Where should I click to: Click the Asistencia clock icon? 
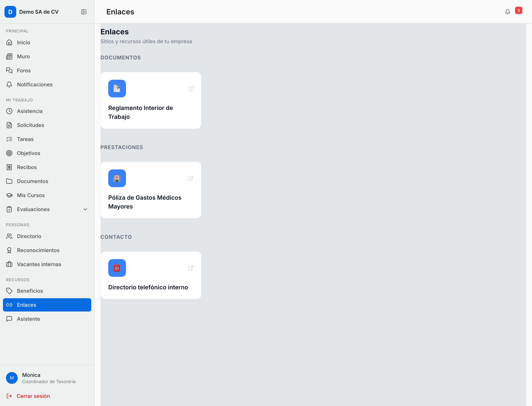(9, 111)
